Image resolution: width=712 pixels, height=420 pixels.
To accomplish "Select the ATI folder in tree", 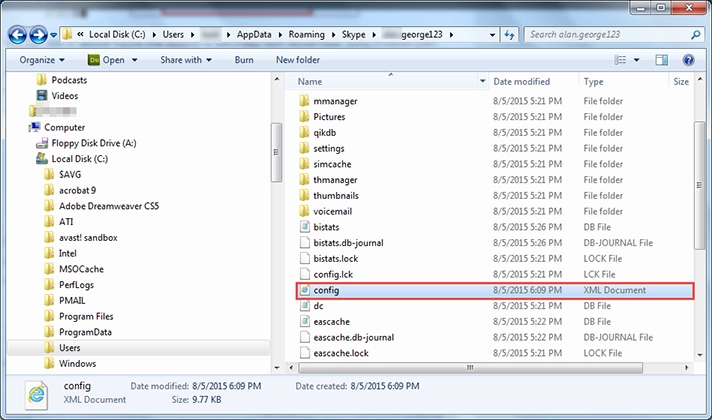I will click(x=66, y=222).
